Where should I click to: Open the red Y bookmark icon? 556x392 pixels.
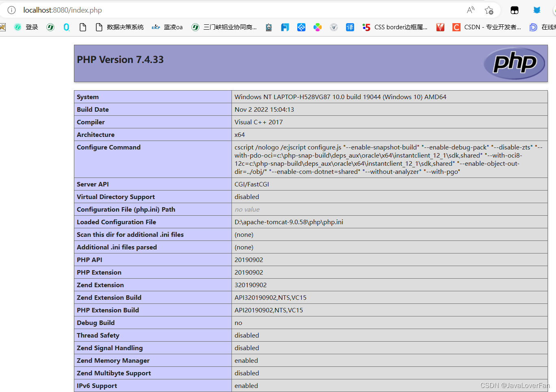coord(440,27)
